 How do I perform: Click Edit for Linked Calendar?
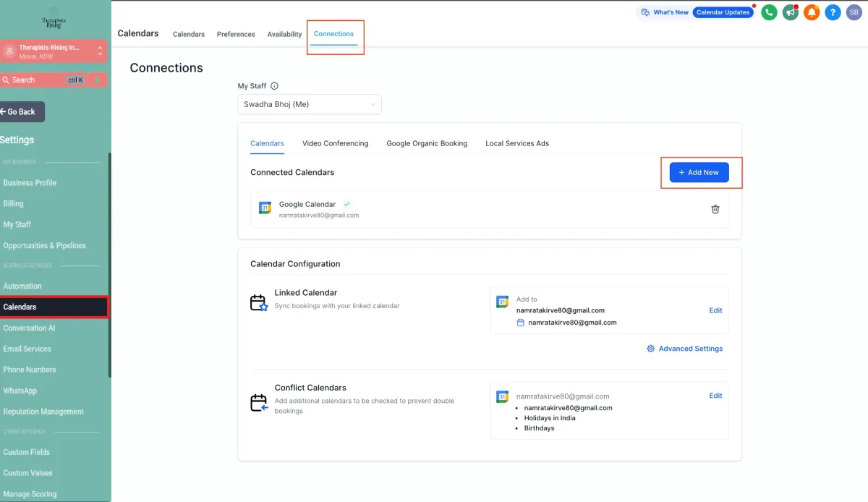[x=715, y=310]
